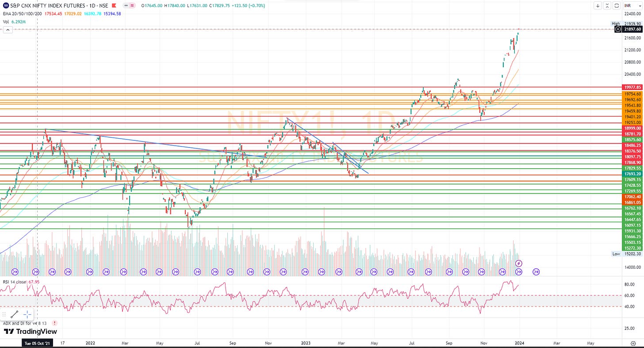
Task: Click the fullscreen frame button beside INR
Action: pos(616,6)
